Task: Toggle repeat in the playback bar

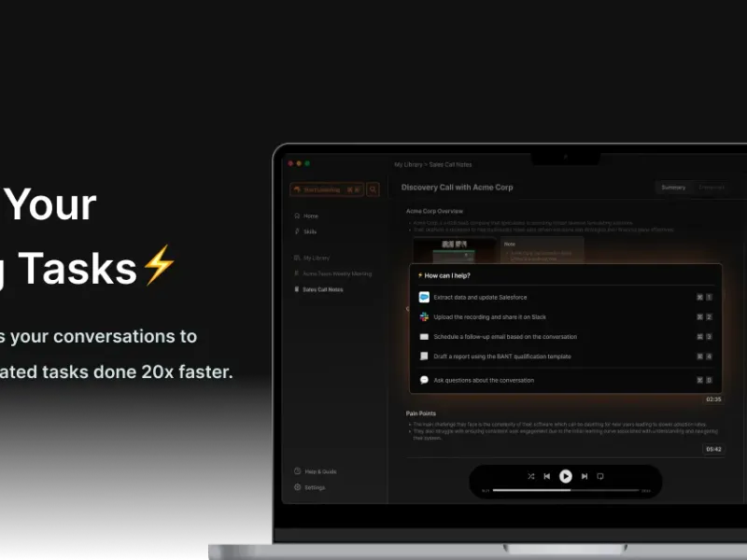Action: [x=600, y=476]
